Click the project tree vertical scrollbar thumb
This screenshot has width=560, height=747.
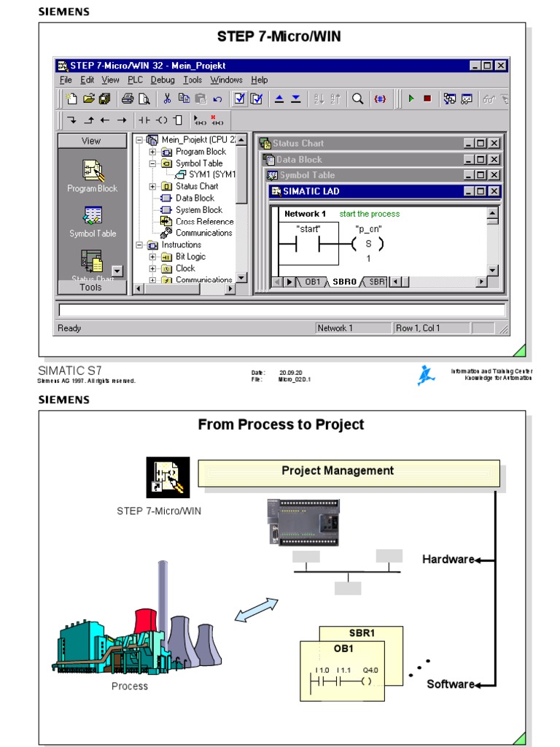[x=242, y=175]
